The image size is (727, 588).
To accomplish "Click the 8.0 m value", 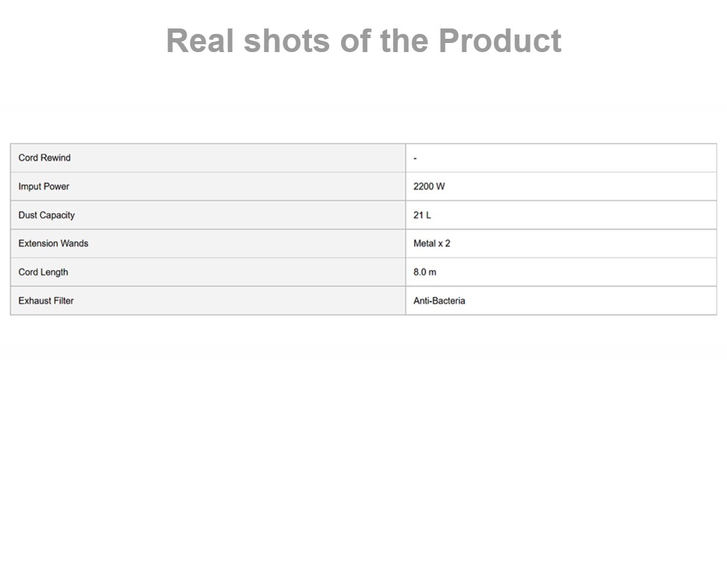I will (x=425, y=272).
